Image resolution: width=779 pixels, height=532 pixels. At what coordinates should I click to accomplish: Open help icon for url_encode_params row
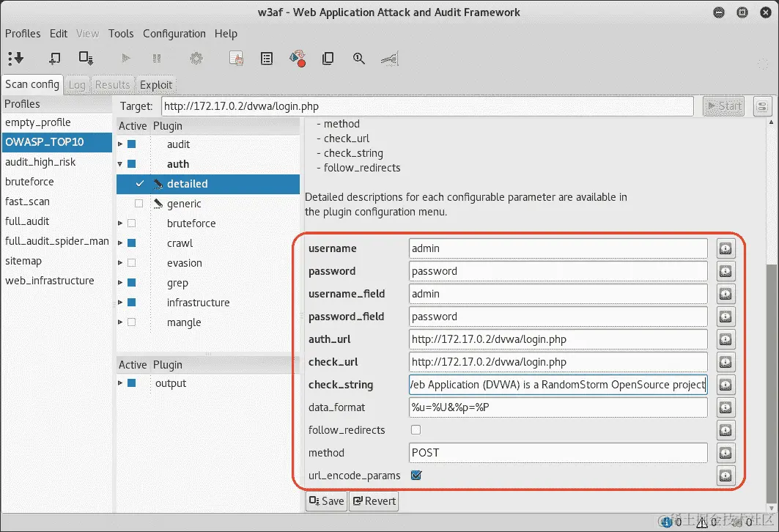726,476
